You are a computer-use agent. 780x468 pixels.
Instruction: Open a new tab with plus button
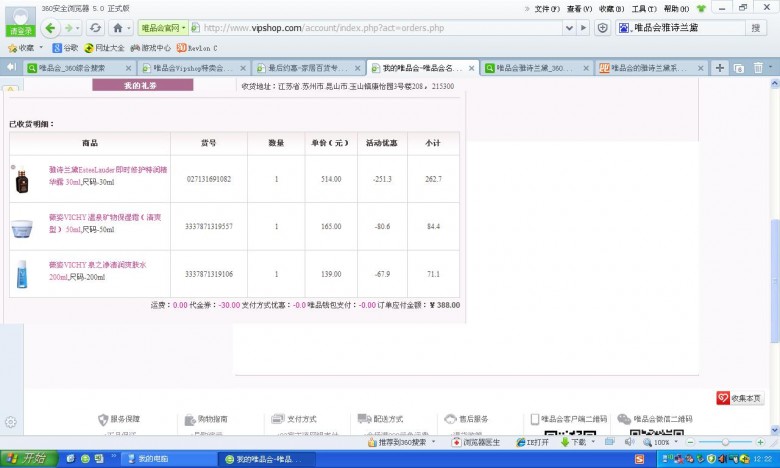pyautogui.click(x=719, y=68)
